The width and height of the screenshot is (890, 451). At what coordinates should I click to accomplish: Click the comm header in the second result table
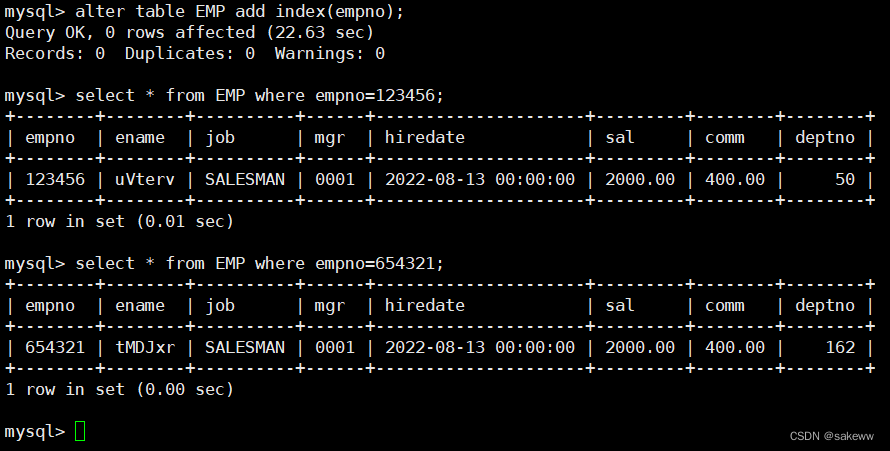coord(725,306)
